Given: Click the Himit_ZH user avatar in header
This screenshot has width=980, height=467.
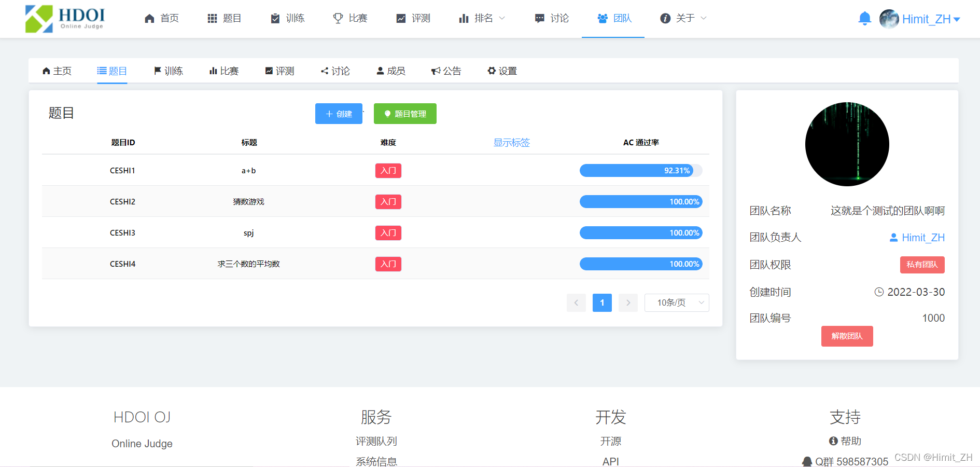Looking at the screenshot, I should point(889,19).
